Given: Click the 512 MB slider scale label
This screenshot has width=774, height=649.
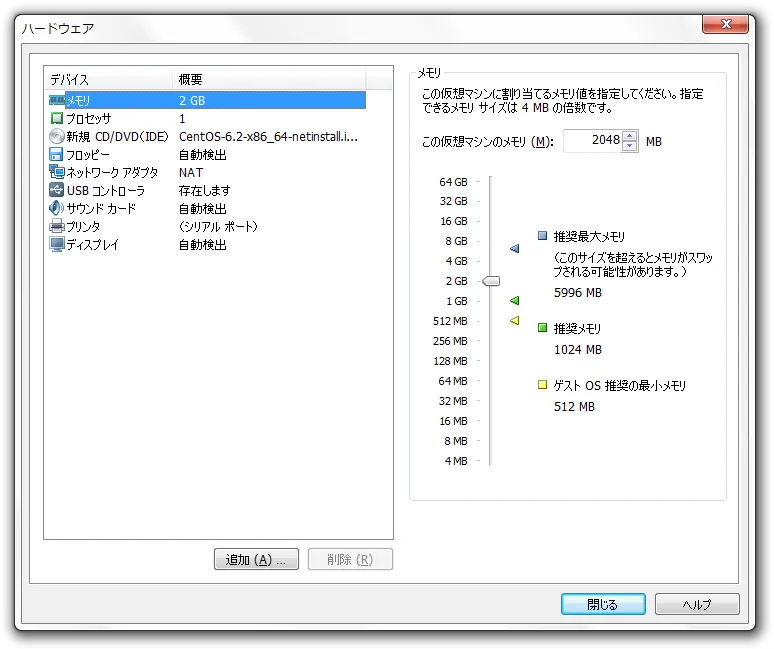Looking at the screenshot, I should pos(450,321).
